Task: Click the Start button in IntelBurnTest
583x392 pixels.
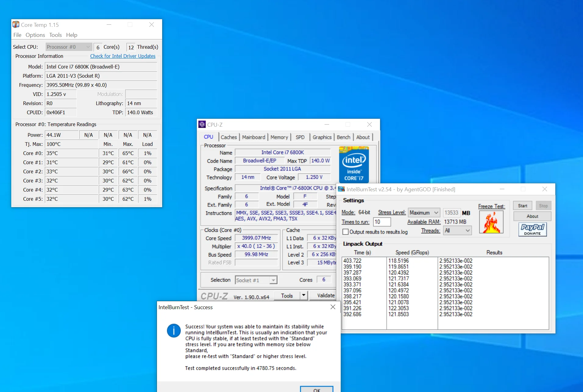Action: click(523, 206)
